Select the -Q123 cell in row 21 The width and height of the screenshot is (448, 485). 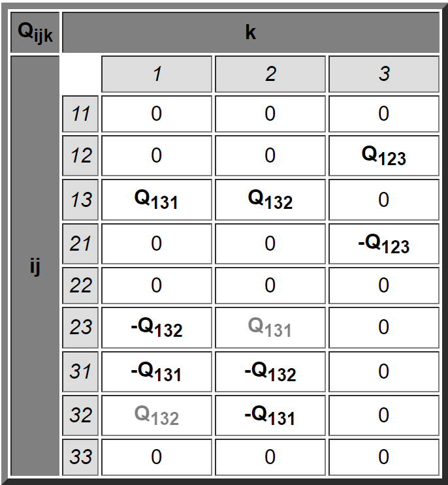click(383, 243)
